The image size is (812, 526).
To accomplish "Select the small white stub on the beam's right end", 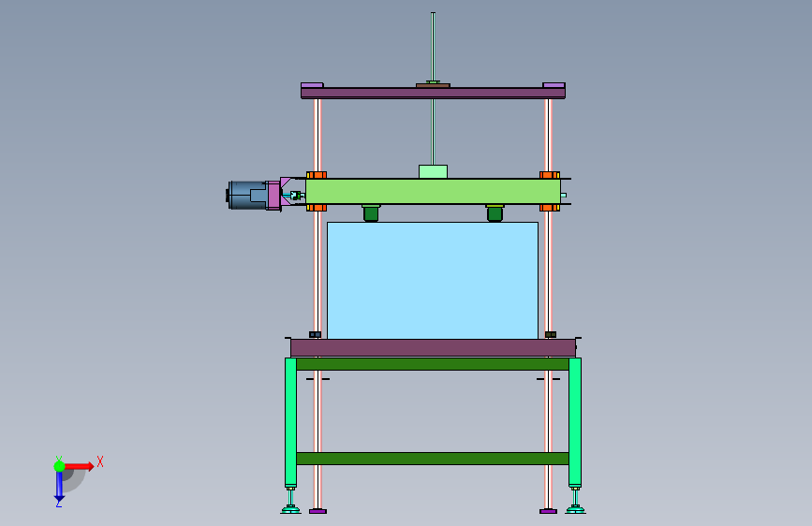I will (x=564, y=196).
